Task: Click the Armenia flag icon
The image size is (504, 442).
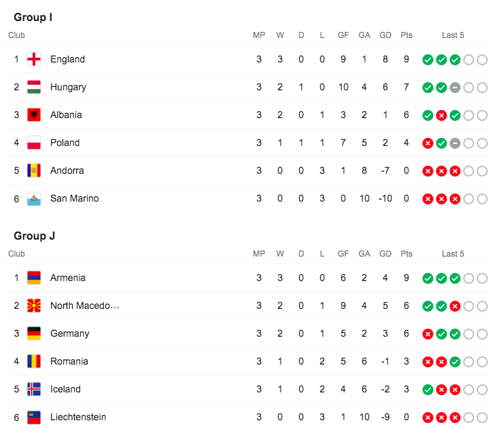Action: pos(34,278)
